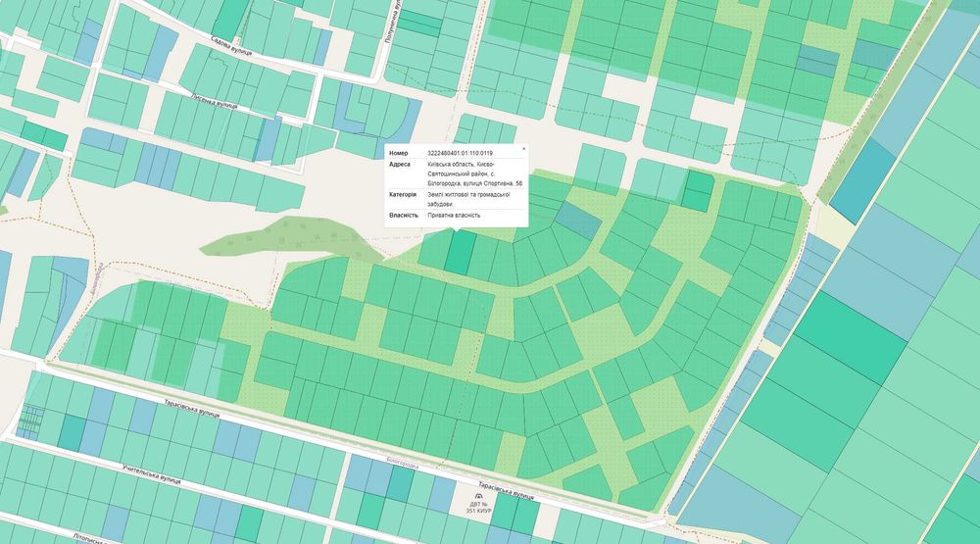
Task: Click 'Тарасівська вулиця' label beside ДВТ № 351
Action: pos(507,491)
